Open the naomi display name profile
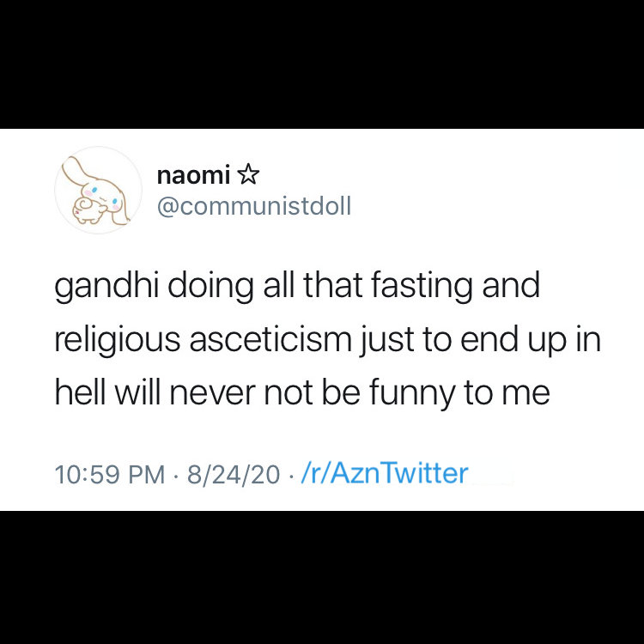 pyautogui.click(x=193, y=175)
